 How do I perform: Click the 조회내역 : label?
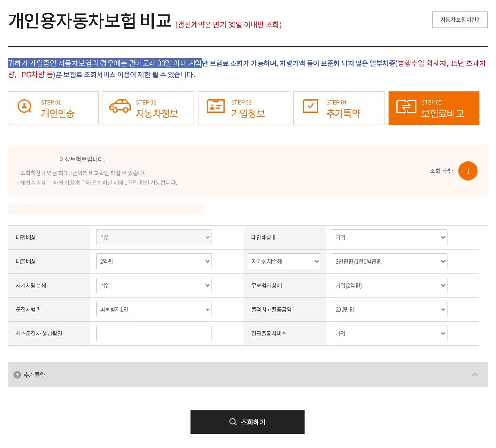pos(441,171)
